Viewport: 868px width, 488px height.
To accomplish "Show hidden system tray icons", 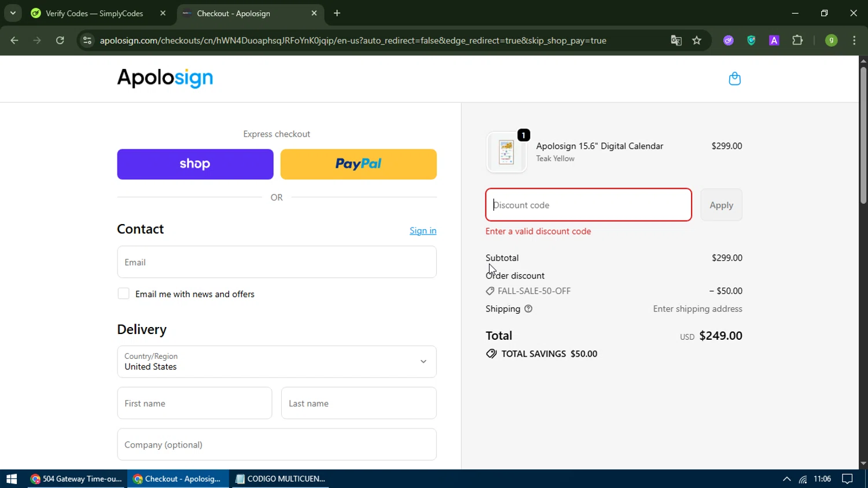I will [786, 479].
